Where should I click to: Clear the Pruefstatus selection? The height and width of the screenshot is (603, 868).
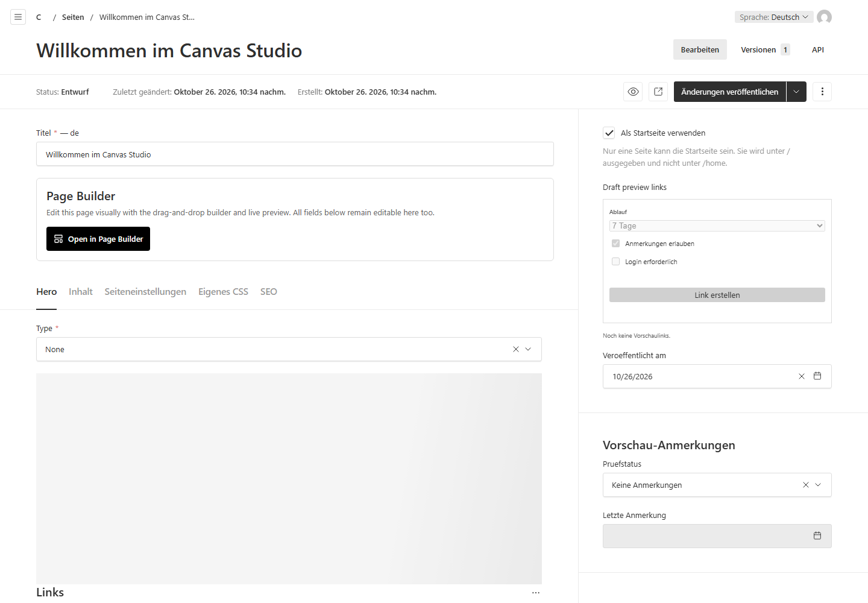[x=806, y=485]
